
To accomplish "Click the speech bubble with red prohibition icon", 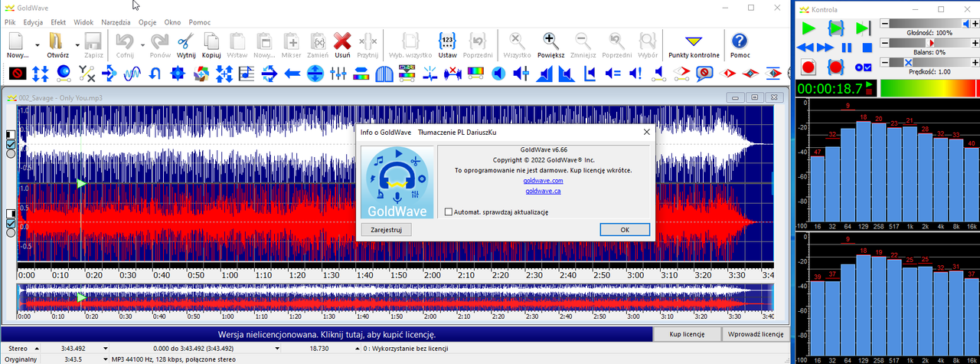I will (704, 74).
